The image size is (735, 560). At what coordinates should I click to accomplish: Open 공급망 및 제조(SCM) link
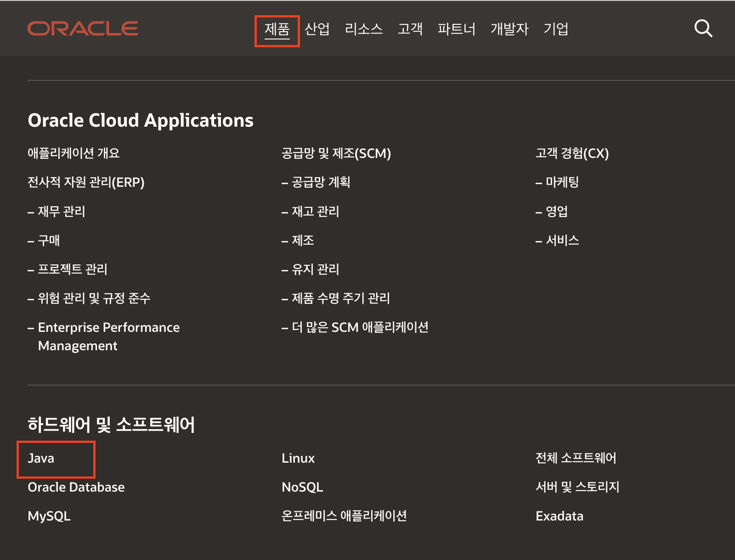click(336, 153)
